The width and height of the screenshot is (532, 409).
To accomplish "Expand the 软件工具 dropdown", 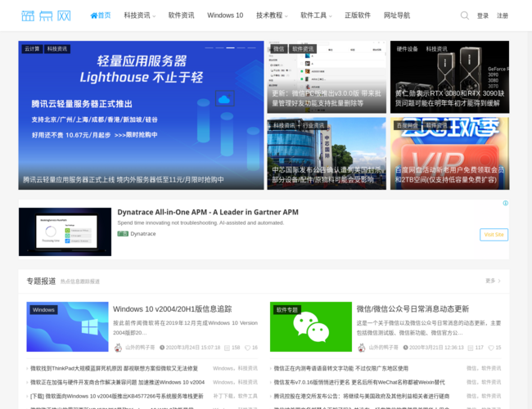I will [x=316, y=16].
